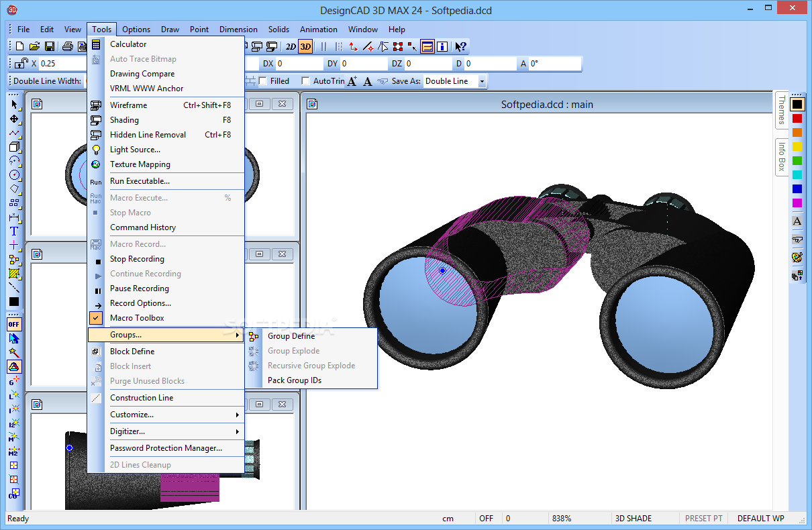This screenshot has height=530, width=812.
Task: Choose Hidden Line Removal menu entry
Action: click(x=166, y=135)
